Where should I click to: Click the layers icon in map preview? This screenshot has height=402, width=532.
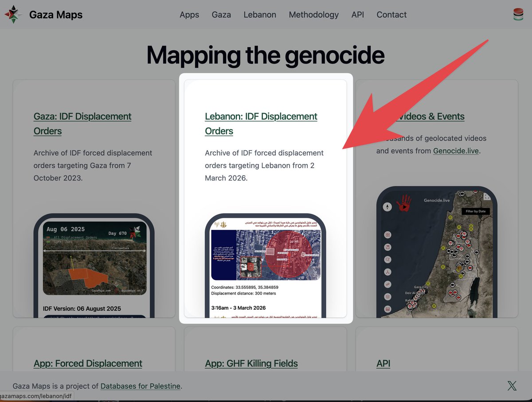point(387,297)
